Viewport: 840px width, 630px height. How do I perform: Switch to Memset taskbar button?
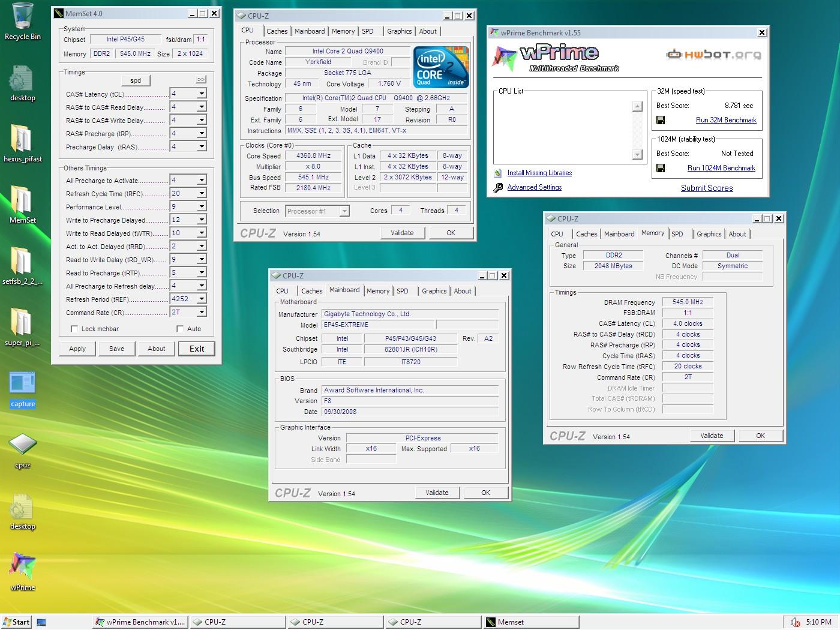(x=532, y=622)
